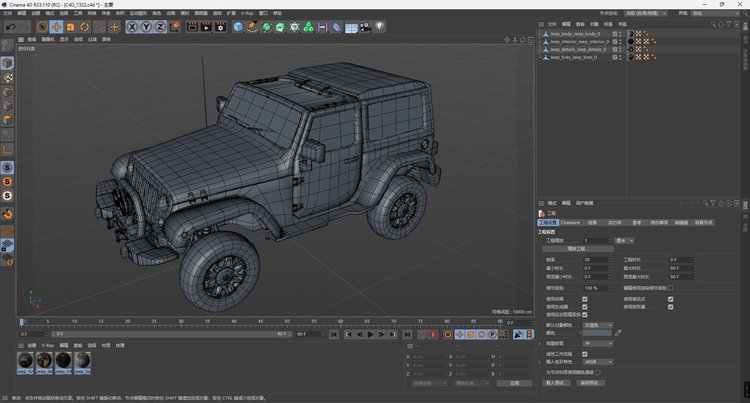Open the sRGB input color profile dropdown
The width and height of the screenshot is (750, 403).
tap(598, 362)
